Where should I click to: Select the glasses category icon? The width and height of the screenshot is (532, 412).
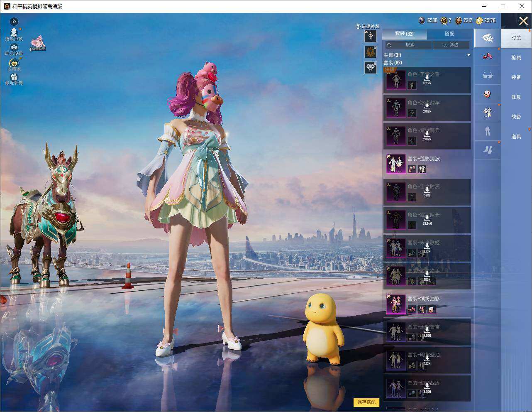point(487,75)
